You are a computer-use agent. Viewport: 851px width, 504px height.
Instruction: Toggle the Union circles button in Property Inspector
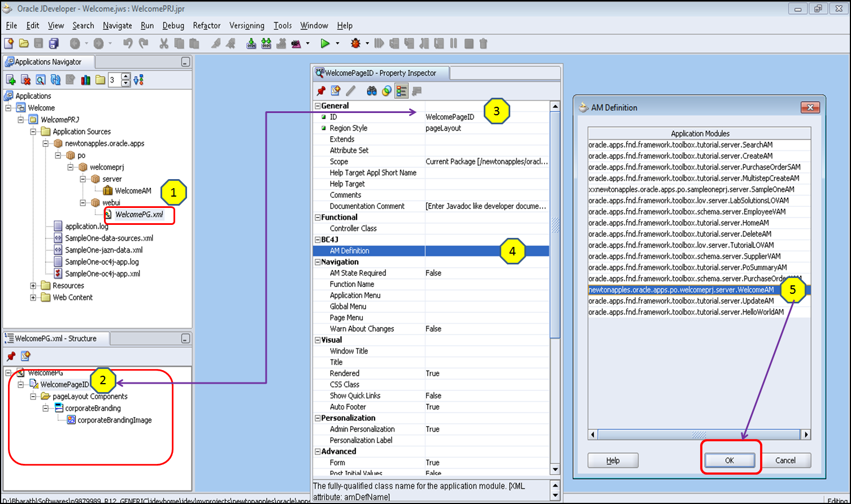pyautogui.click(x=387, y=91)
